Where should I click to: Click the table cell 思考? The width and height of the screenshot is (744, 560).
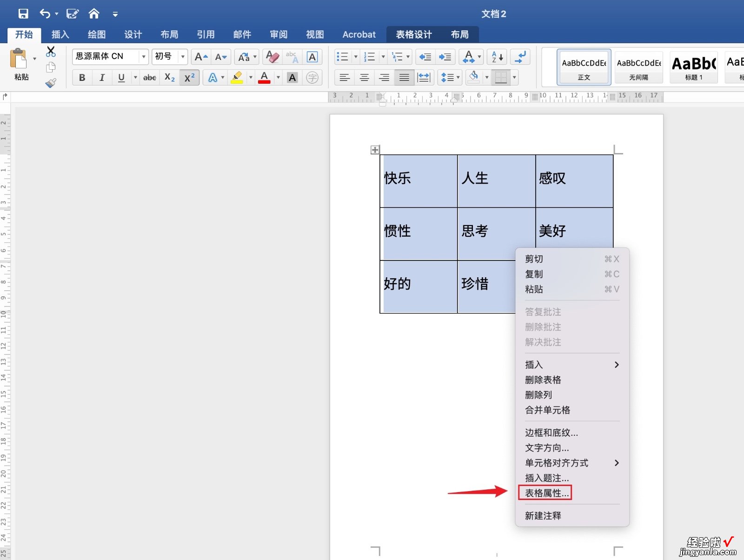pyautogui.click(x=496, y=233)
